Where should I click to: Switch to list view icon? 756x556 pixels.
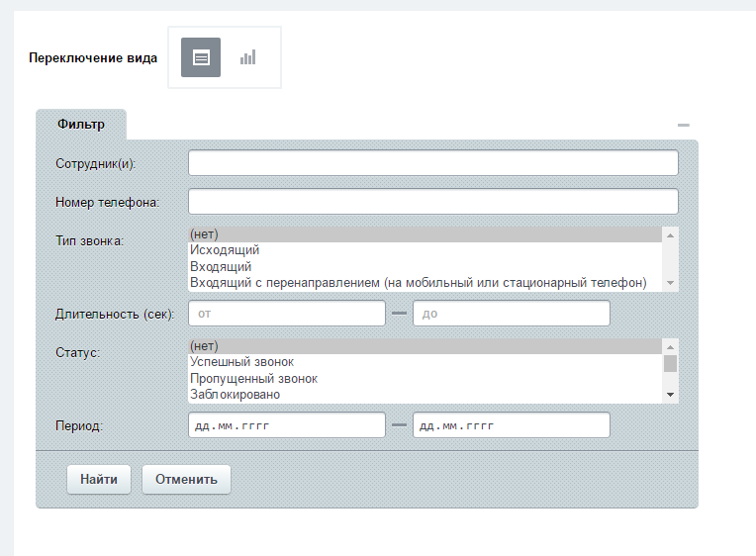201,57
